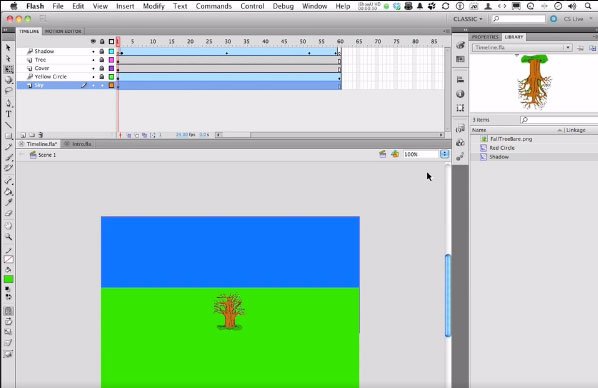The width and height of the screenshot is (598, 388).
Task: Toggle visibility dot of Cover layer
Action: click(93, 68)
